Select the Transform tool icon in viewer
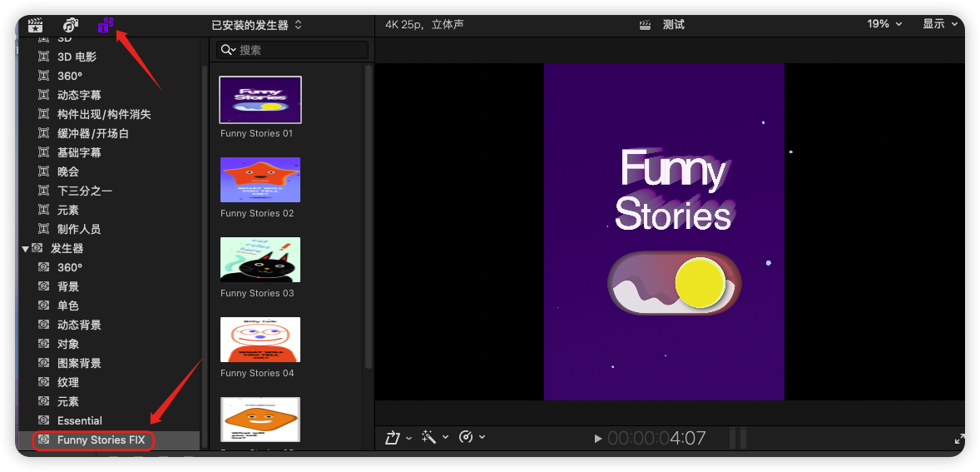The width and height of the screenshot is (980, 472). (x=392, y=438)
